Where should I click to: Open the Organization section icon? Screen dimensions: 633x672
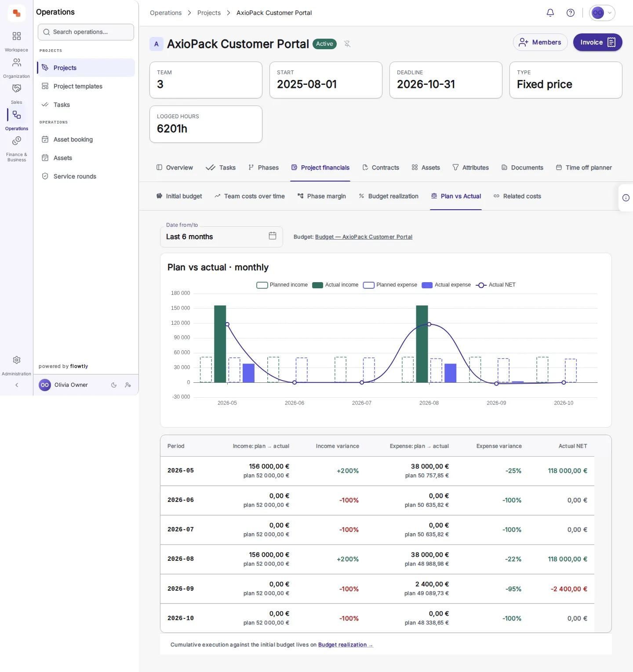point(17,62)
